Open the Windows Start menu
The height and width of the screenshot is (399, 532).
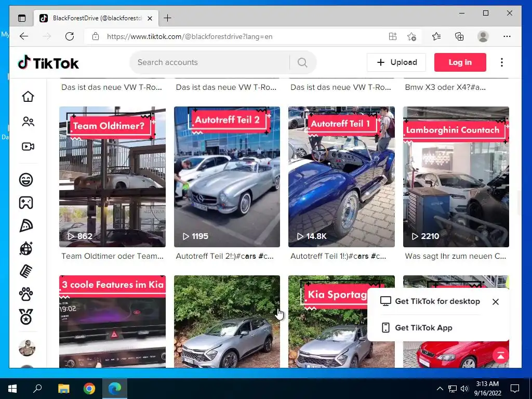[12, 389]
